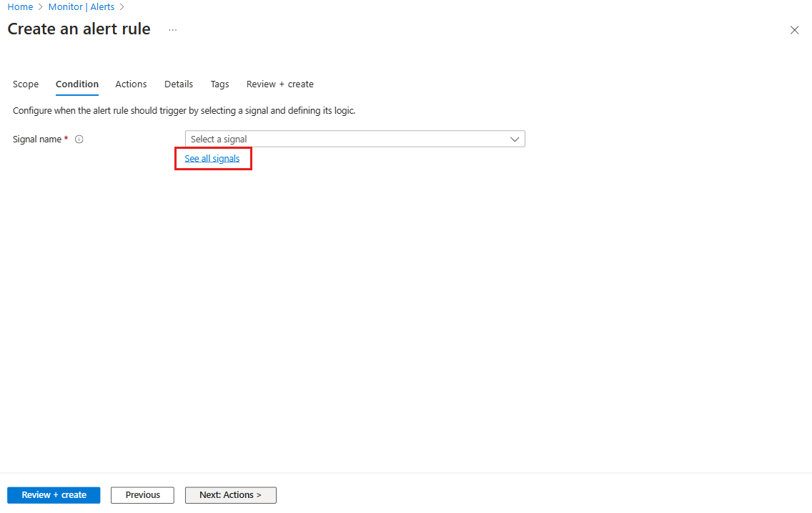
Task: Switch to the Actions tab
Action: [x=131, y=84]
